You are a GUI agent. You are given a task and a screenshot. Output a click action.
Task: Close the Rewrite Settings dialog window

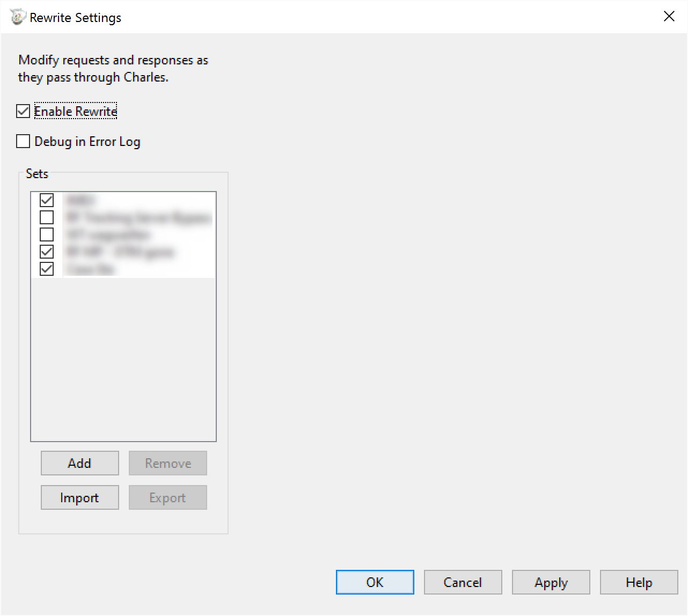pos(669,17)
